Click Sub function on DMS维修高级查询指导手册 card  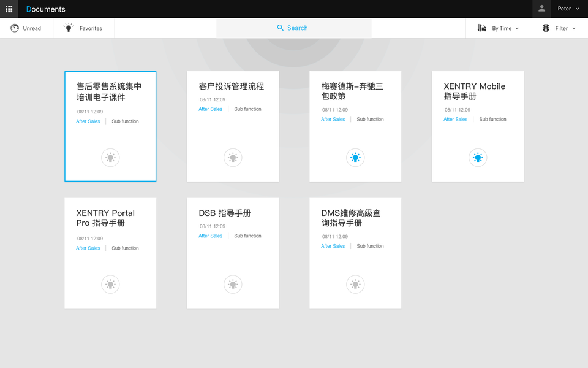[370, 246]
